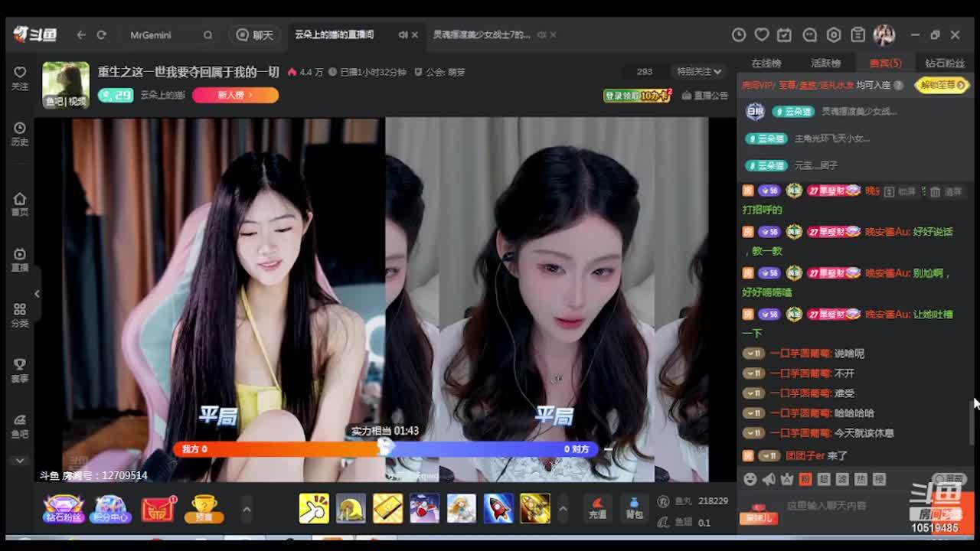Click the Douyu logo
Viewport: 980px width, 551px height.
coord(35,34)
